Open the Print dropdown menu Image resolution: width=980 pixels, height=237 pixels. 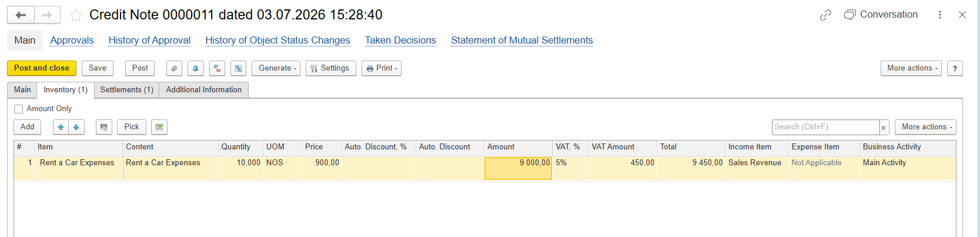(382, 68)
